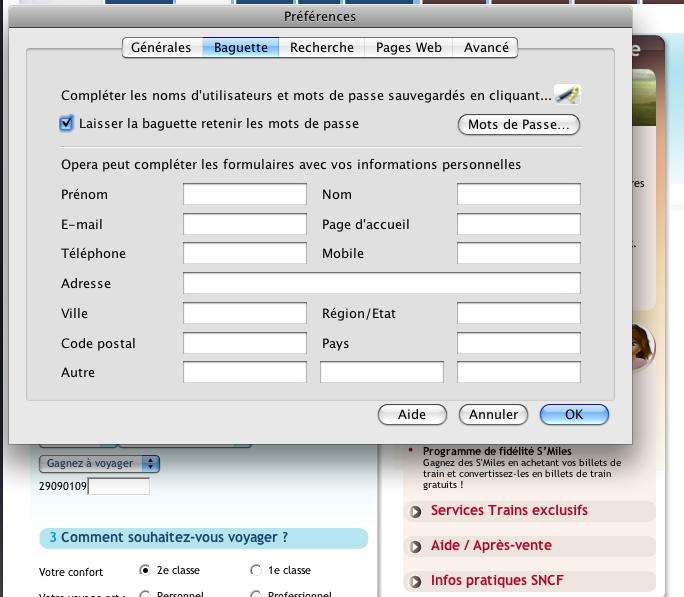Open the 'Gagnez à voyager' dropdown

click(x=99, y=463)
